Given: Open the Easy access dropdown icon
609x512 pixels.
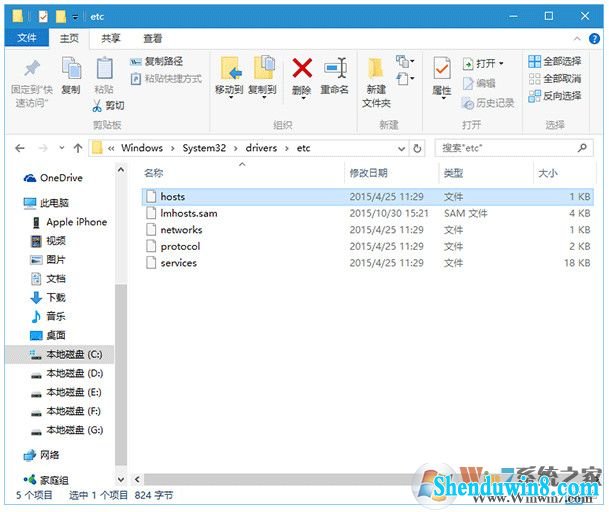Looking at the screenshot, I should [405, 79].
